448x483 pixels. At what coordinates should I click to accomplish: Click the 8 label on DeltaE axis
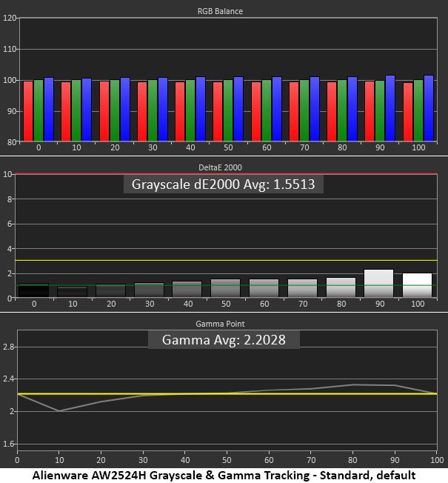(10, 199)
